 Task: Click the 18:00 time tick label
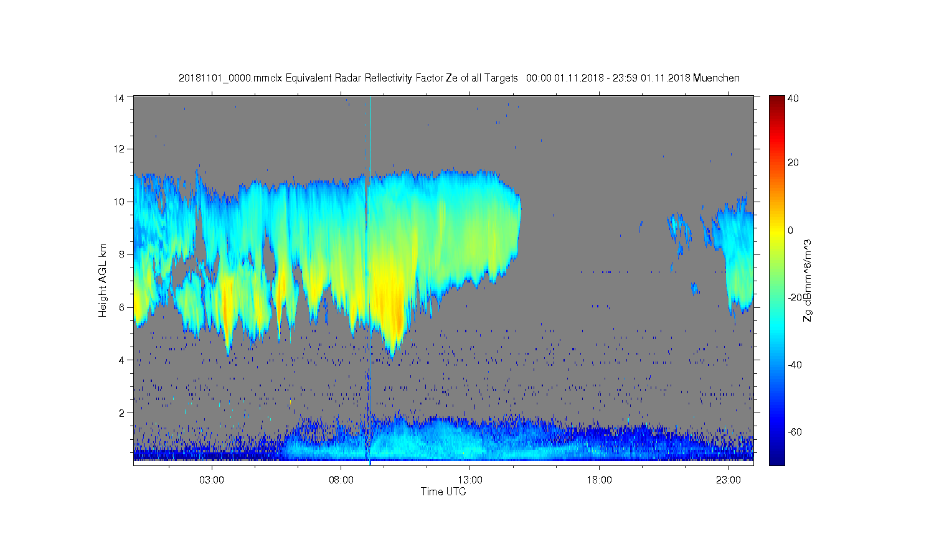click(x=600, y=480)
